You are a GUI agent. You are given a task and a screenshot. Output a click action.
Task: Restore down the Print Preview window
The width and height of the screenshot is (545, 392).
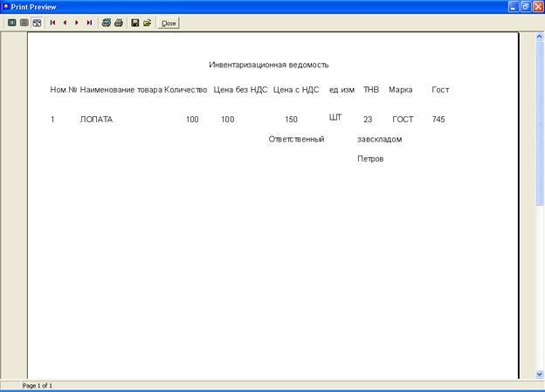click(524, 6)
